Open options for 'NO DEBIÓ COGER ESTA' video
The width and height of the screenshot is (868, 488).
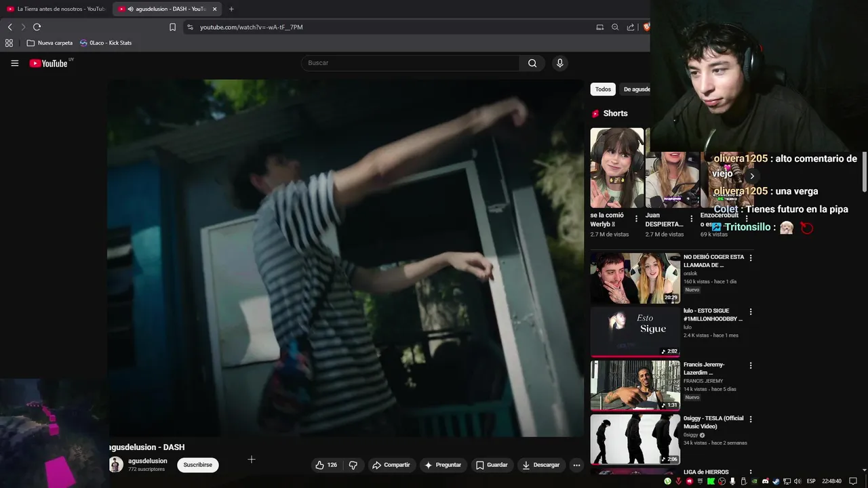(x=750, y=258)
